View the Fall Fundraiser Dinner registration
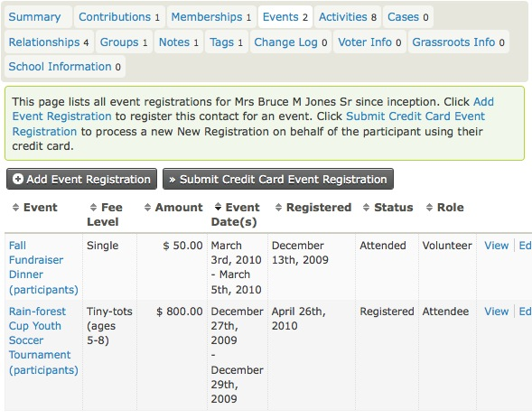The width and height of the screenshot is (532, 419). coord(497,246)
